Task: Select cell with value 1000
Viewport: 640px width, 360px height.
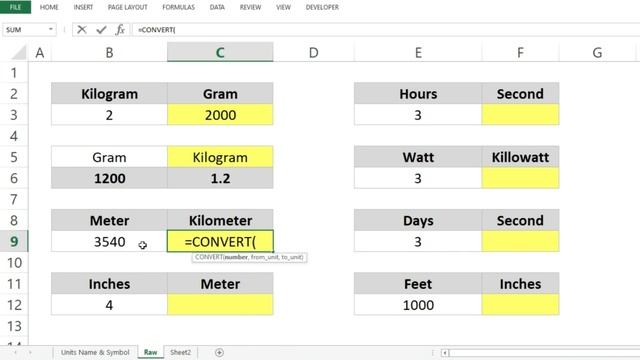Action: pyautogui.click(x=418, y=305)
